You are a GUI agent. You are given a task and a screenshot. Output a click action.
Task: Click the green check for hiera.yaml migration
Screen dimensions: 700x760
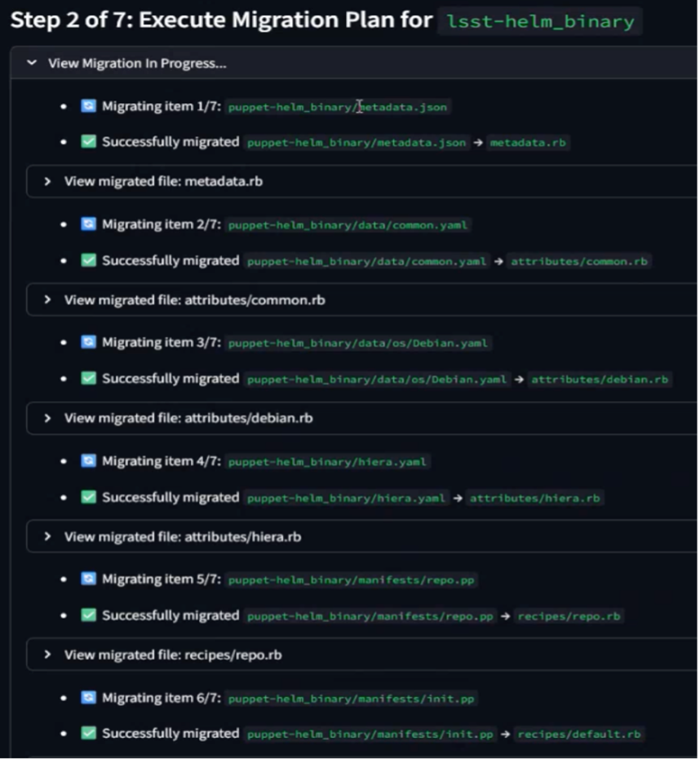(88, 497)
